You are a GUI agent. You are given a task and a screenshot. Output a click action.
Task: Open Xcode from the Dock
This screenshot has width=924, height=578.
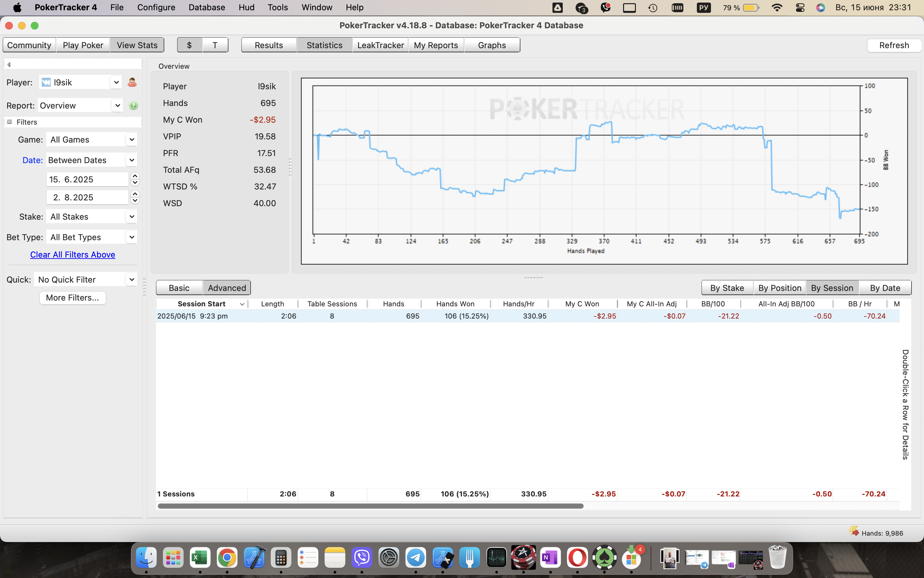pyautogui.click(x=254, y=558)
